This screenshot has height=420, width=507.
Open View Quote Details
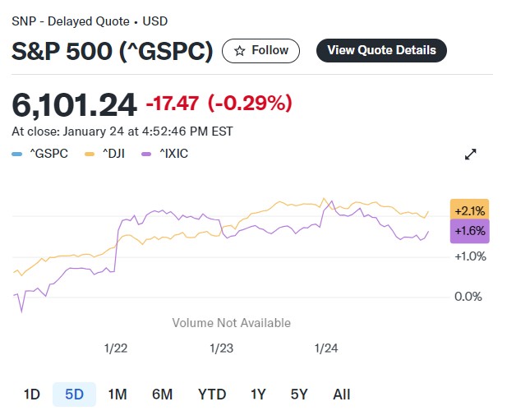[381, 50]
